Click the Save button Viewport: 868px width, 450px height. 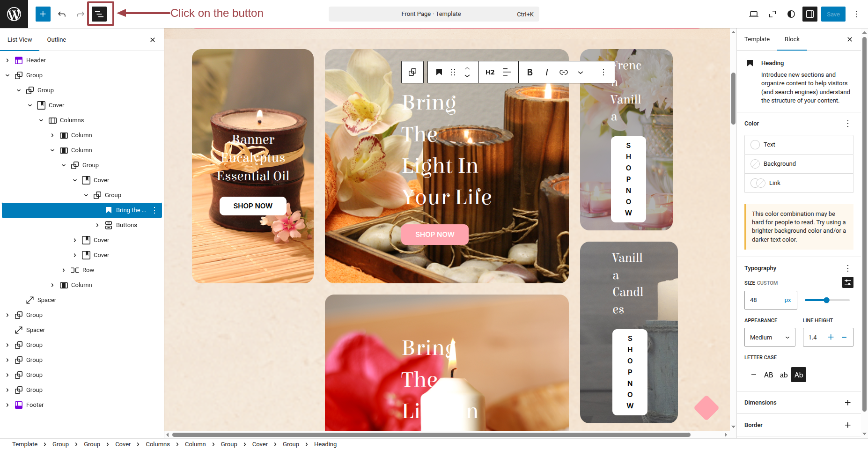833,14
